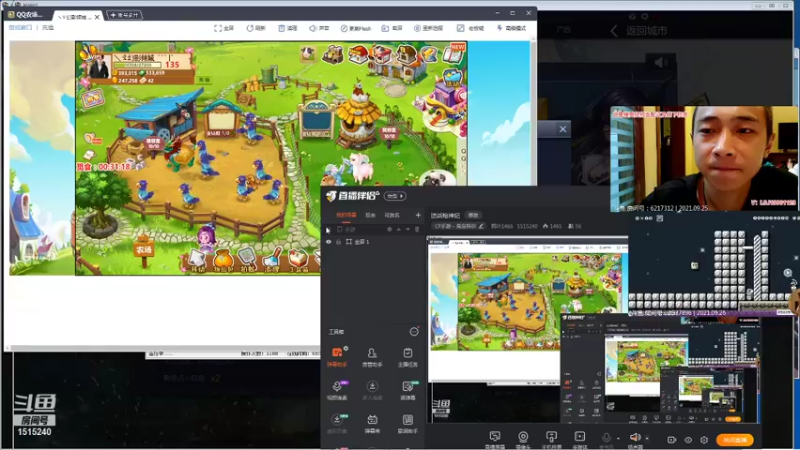Screen dimensions: 800x450
Task: Click the Update Flash toolbar item
Action: click(356, 28)
